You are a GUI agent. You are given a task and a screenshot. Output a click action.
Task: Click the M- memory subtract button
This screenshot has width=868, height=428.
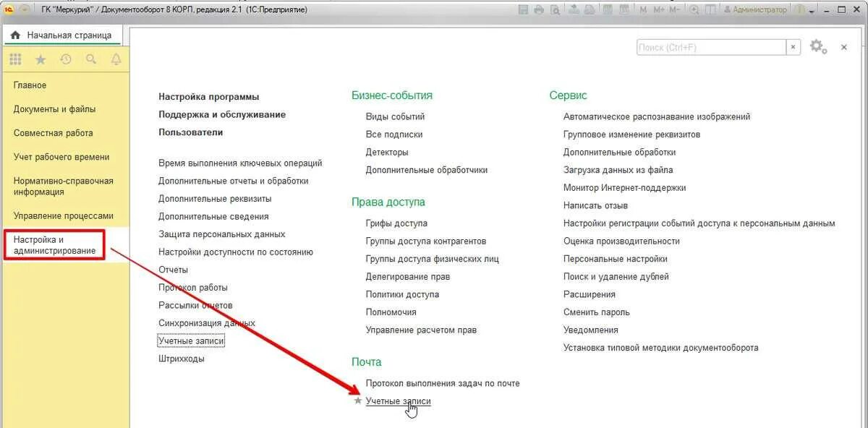pyautogui.click(x=675, y=9)
